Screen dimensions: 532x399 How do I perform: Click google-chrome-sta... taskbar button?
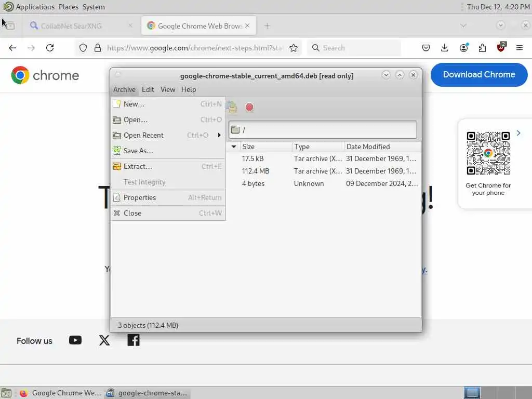point(147,393)
